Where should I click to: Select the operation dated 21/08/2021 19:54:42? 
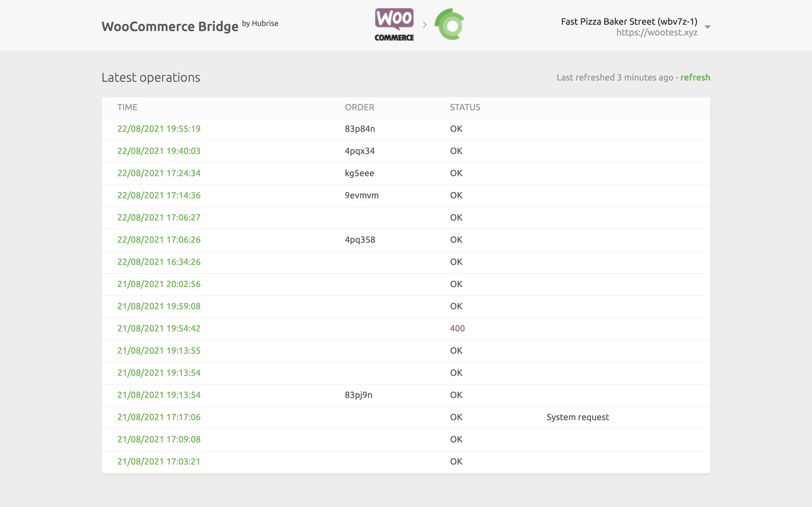(159, 328)
